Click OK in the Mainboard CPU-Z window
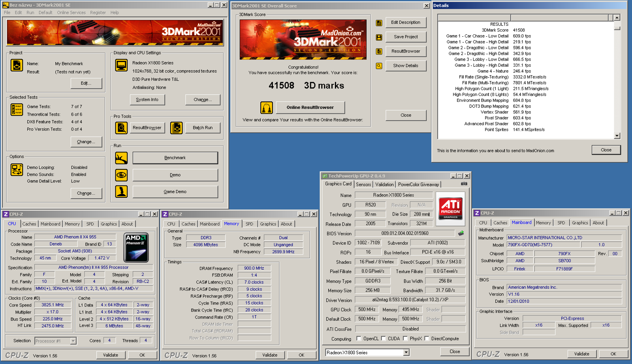 (613, 354)
